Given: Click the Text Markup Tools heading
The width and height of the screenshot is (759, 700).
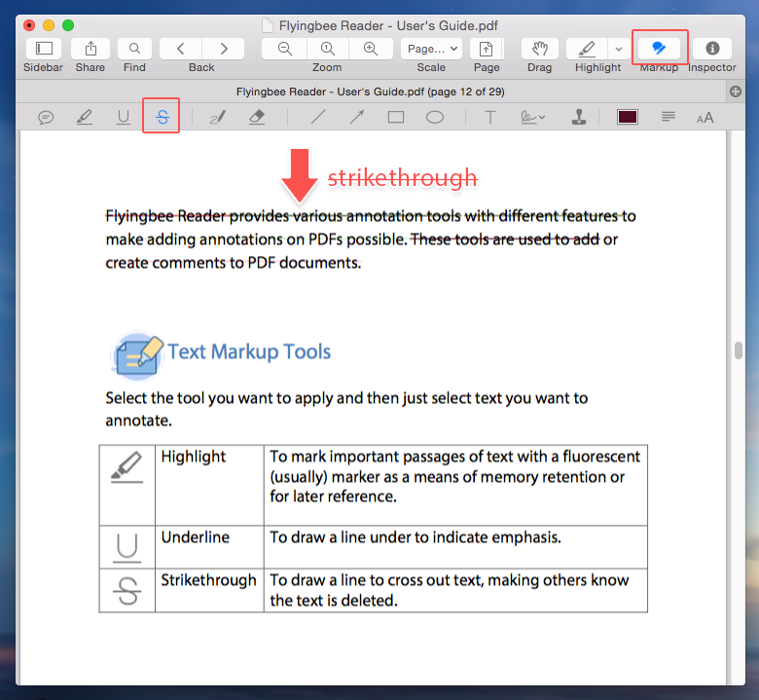Looking at the screenshot, I should 249,351.
